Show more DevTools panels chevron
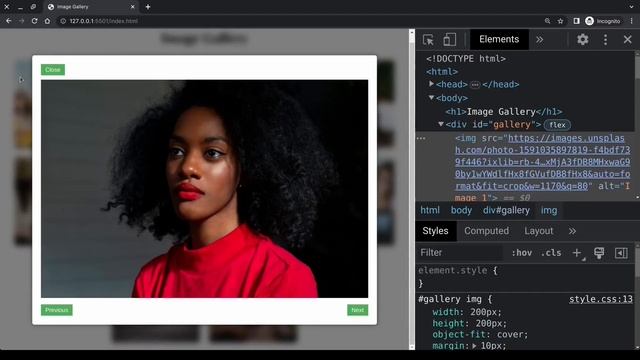640x360 pixels. [x=540, y=40]
